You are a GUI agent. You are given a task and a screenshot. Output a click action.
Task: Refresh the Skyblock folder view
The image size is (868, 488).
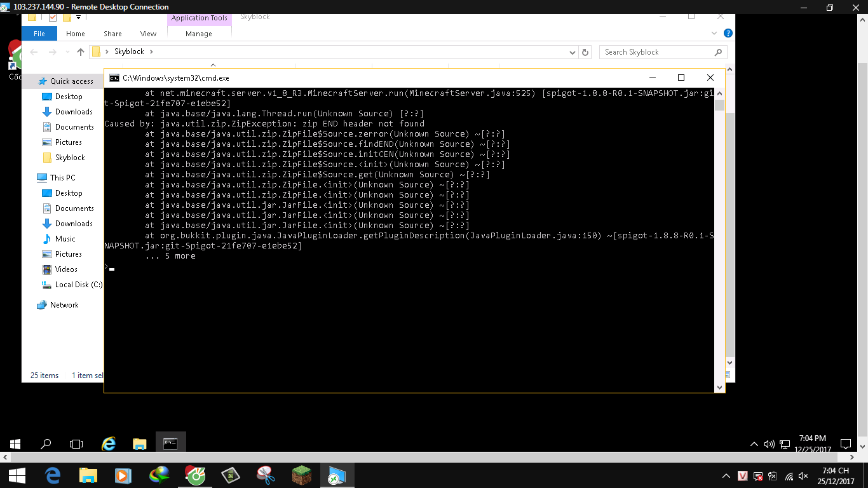586,52
